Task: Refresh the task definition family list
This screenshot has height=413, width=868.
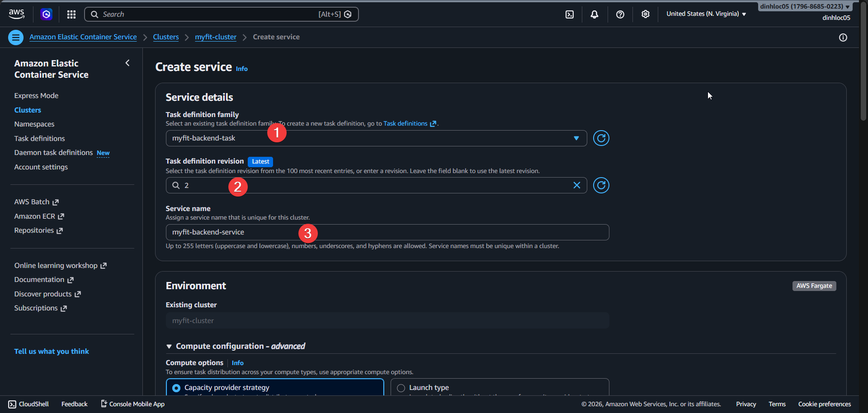Action: (x=601, y=138)
